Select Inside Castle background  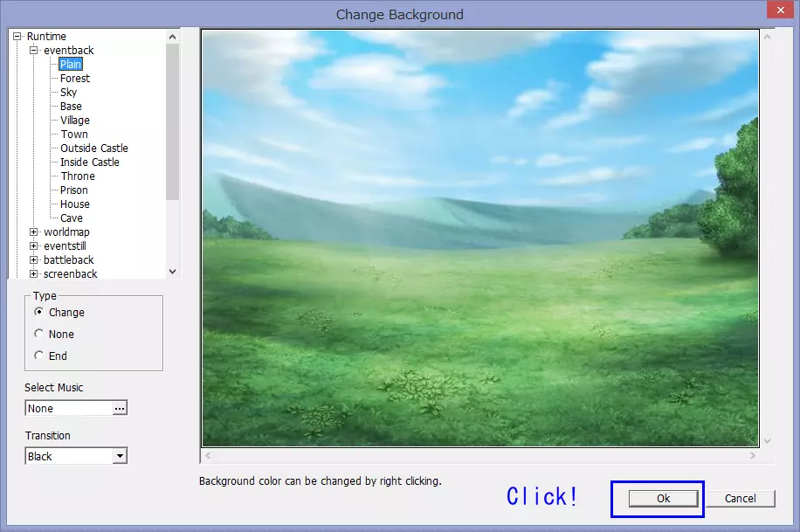point(90,162)
